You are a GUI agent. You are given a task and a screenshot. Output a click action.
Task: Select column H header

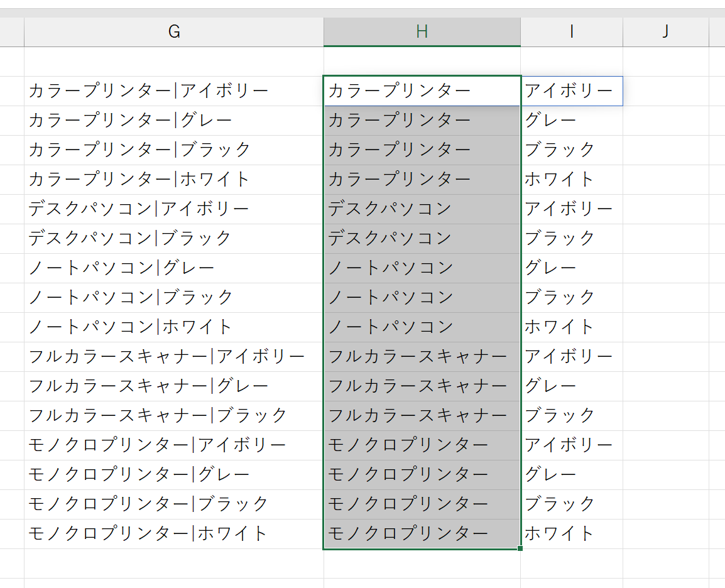click(x=422, y=32)
